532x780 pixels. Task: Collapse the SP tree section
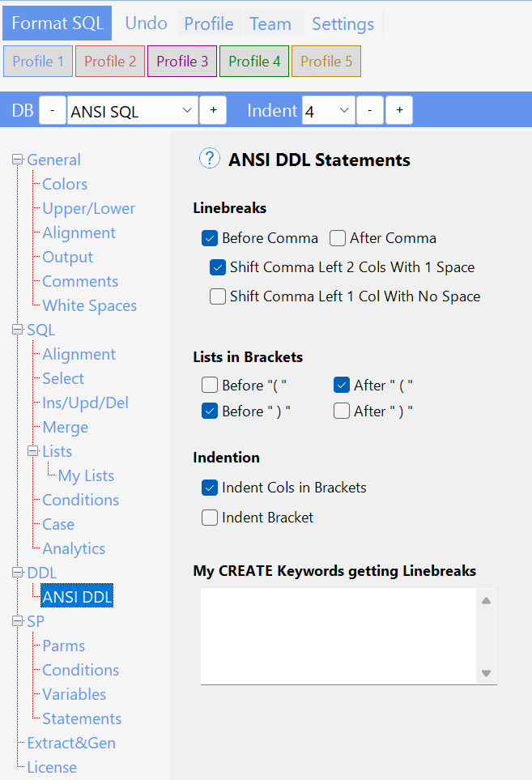18,620
